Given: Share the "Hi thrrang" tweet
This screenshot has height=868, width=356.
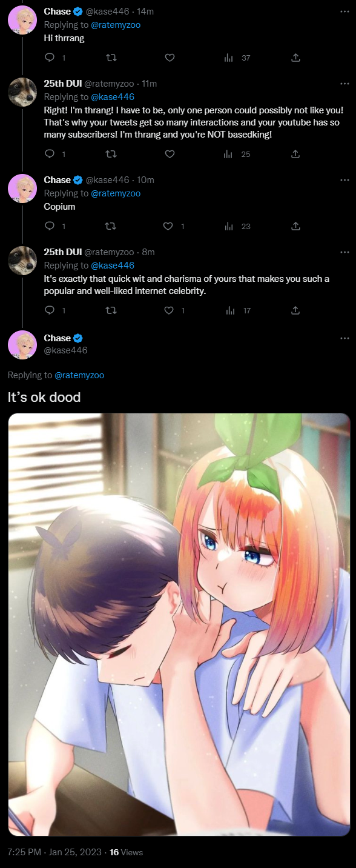Looking at the screenshot, I should (295, 58).
